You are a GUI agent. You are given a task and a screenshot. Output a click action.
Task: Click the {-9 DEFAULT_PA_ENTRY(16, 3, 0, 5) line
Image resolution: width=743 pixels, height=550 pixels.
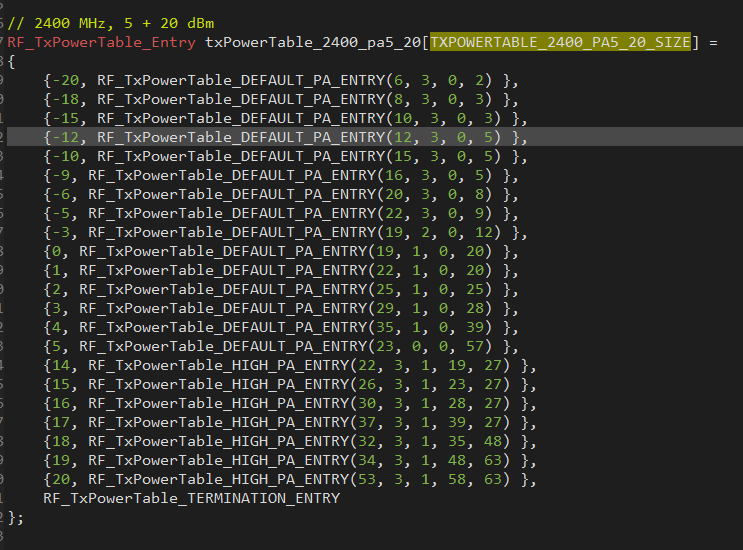click(x=281, y=175)
